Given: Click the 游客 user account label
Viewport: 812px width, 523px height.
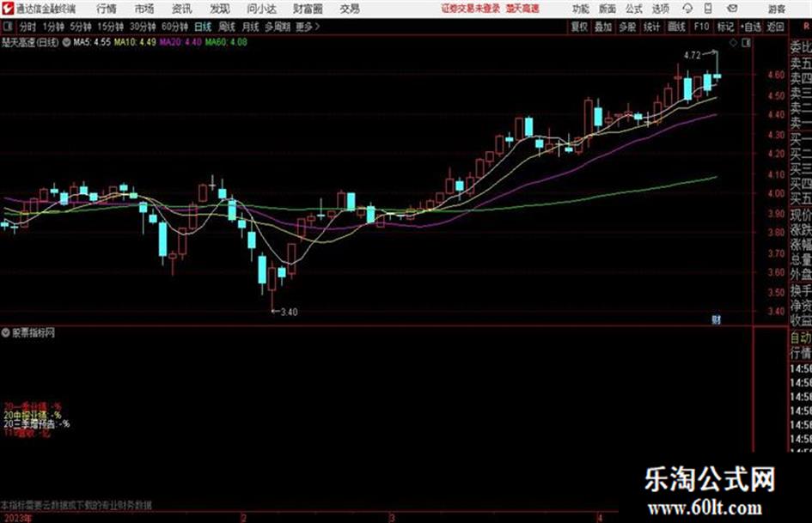Looking at the screenshot, I should coord(776,9).
